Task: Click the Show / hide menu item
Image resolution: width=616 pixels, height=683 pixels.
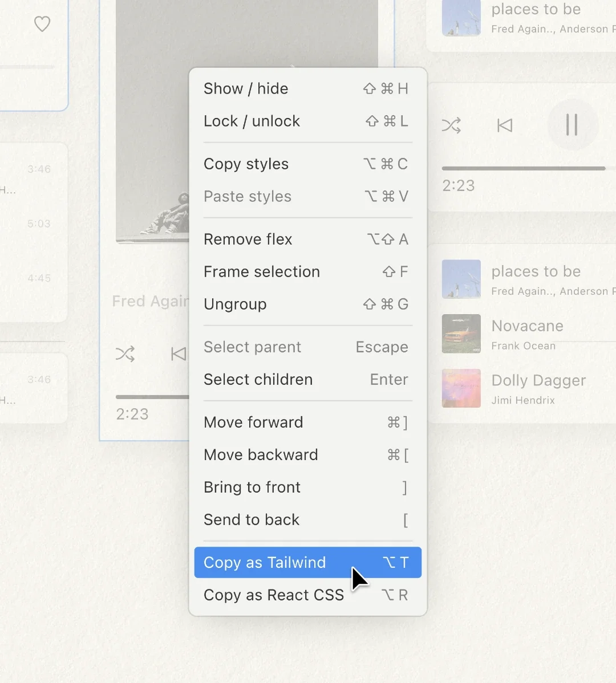Action: coord(246,88)
